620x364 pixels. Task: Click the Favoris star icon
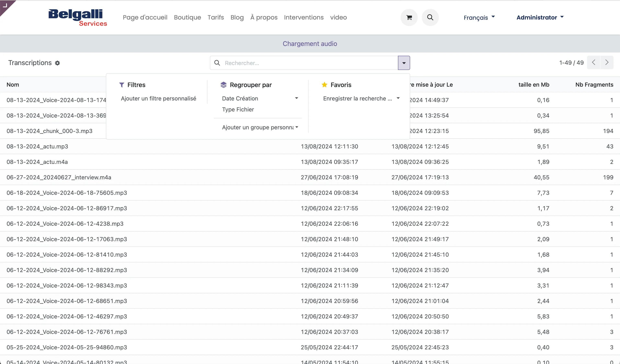(324, 85)
